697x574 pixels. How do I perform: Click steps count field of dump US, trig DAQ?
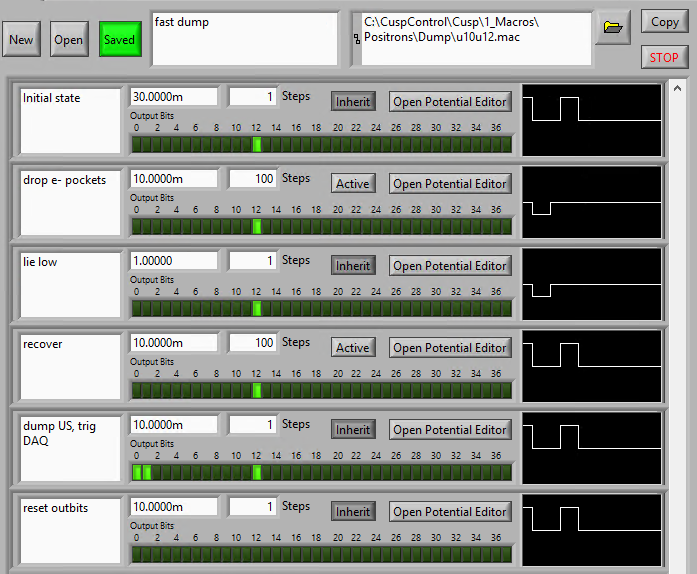coord(253,425)
